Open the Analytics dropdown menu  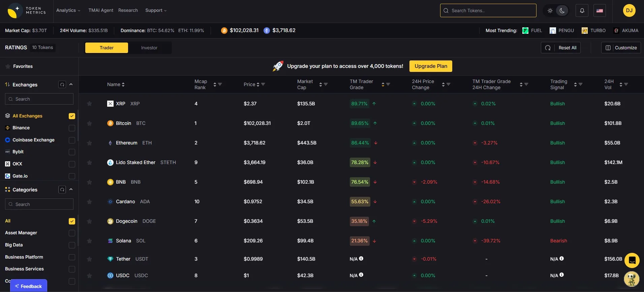click(68, 10)
